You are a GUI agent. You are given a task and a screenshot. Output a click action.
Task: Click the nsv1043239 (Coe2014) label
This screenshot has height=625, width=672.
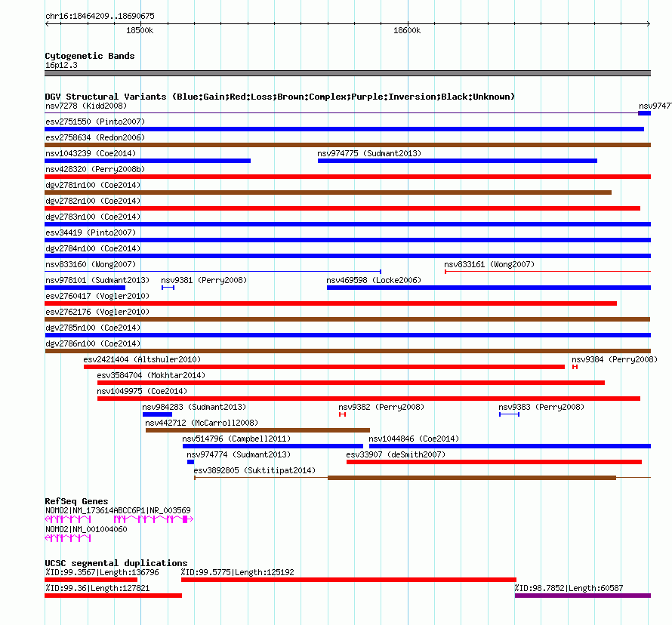point(91,153)
